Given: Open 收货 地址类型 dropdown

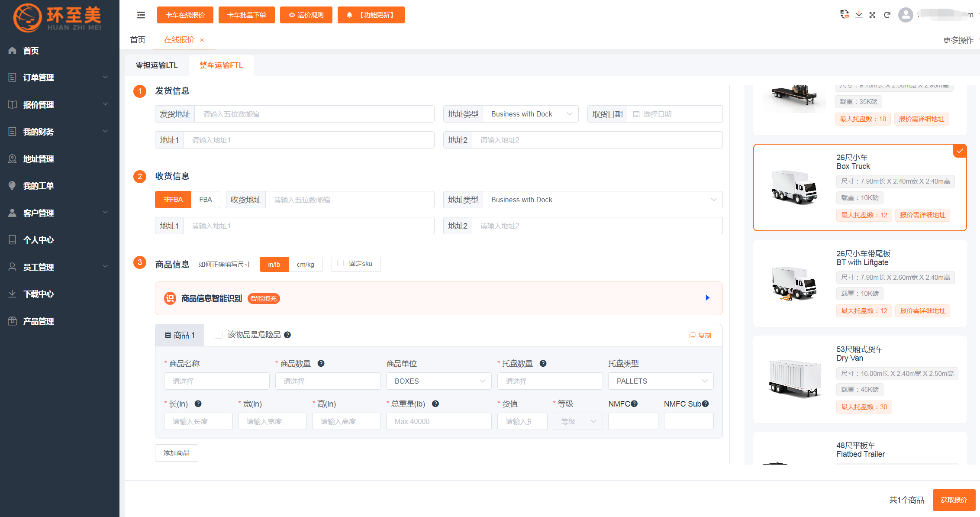Looking at the screenshot, I should click(x=603, y=200).
